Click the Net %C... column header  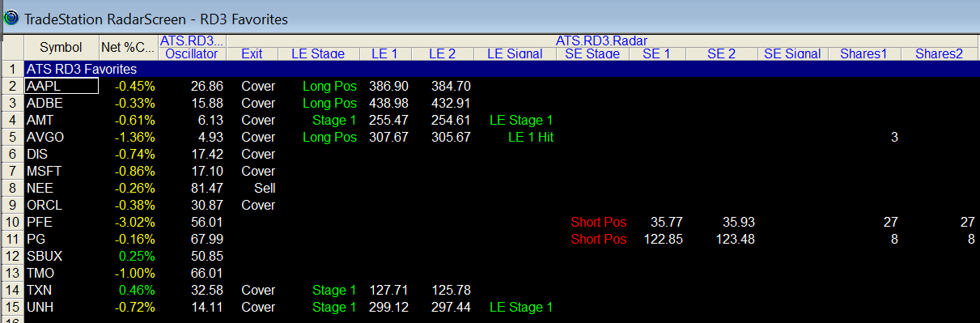pyautogui.click(x=128, y=47)
